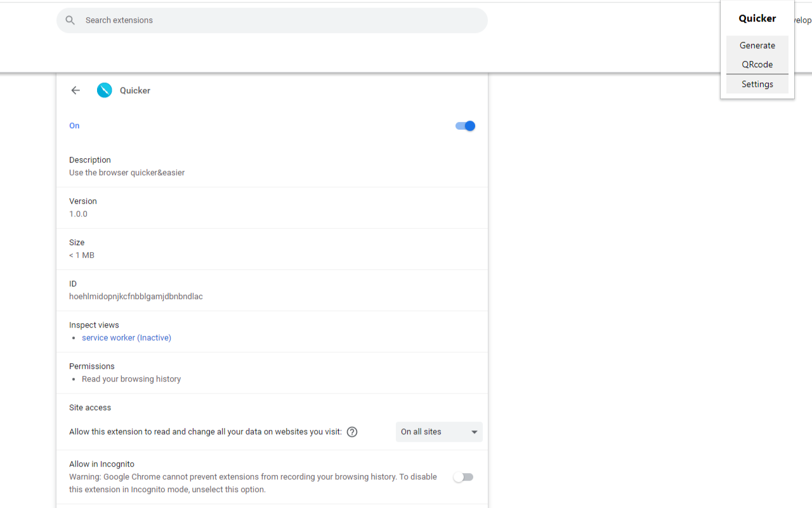Open the service worker (Inactive) link

(x=126, y=338)
